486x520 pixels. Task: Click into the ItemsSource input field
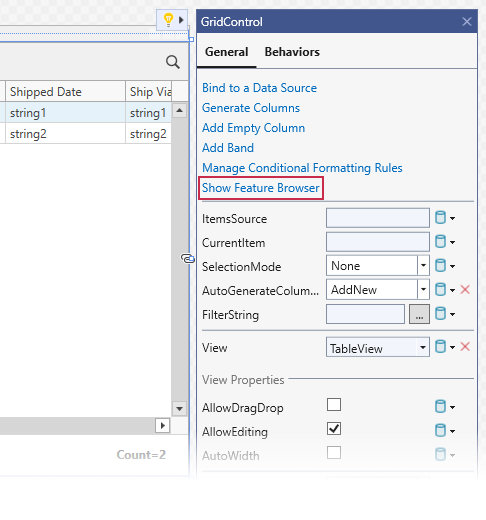[378, 218]
